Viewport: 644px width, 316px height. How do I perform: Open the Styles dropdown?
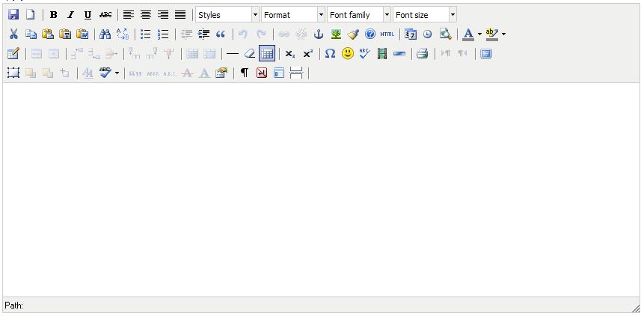[x=227, y=15]
